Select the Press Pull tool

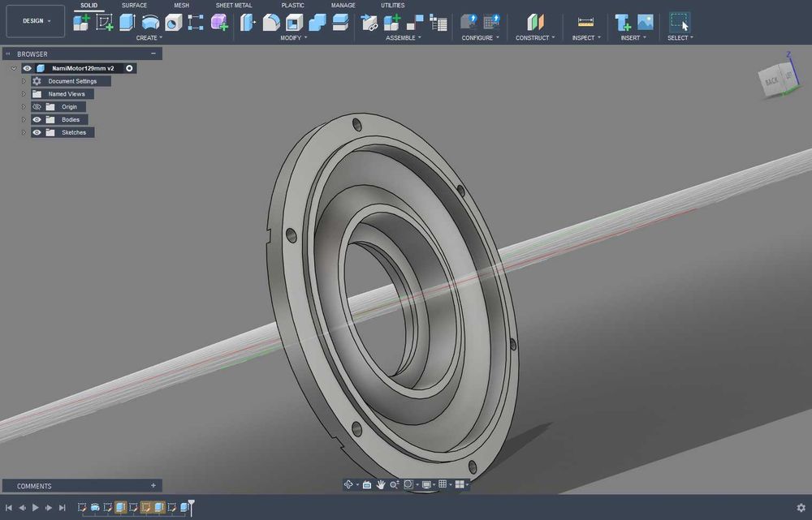coord(248,23)
